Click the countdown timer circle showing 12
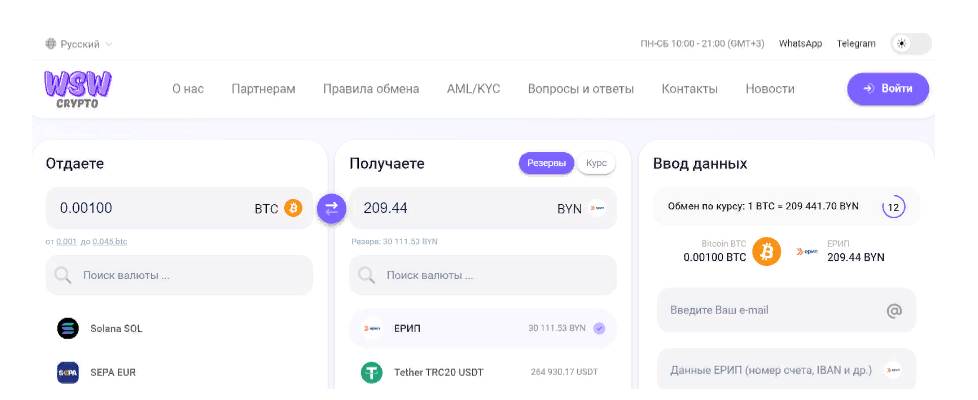This screenshot has width=978, height=400. (893, 207)
